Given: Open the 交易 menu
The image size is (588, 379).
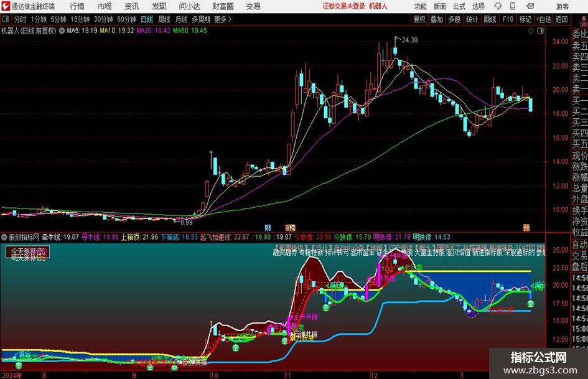Looking at the screenshot, I should 253,6.
